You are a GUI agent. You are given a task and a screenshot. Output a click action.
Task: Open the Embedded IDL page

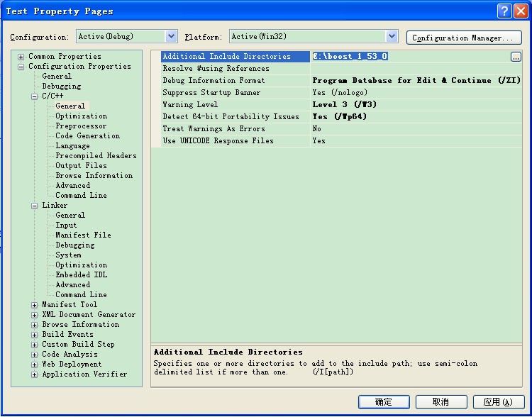[x=81, y=275]
